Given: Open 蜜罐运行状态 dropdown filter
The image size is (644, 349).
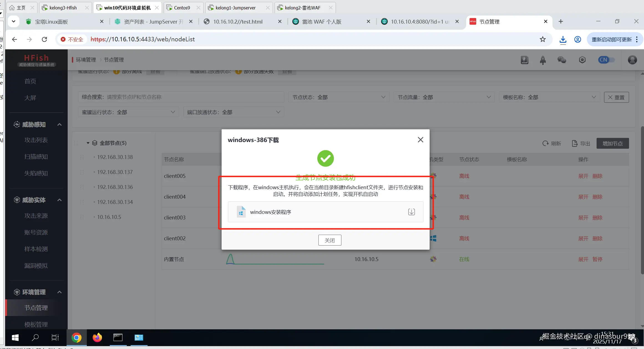Looking at the screenshot, I should pos(128,112).
